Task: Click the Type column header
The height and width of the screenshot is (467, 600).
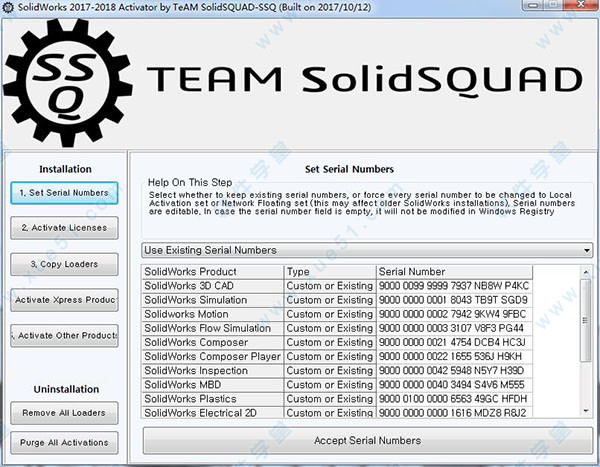Action: pyautogui.click(x=330, y=272)
